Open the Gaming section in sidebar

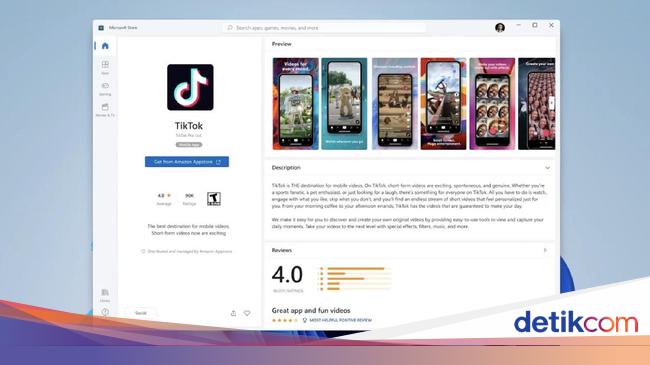pyautogui.click(x=105, y=88)
